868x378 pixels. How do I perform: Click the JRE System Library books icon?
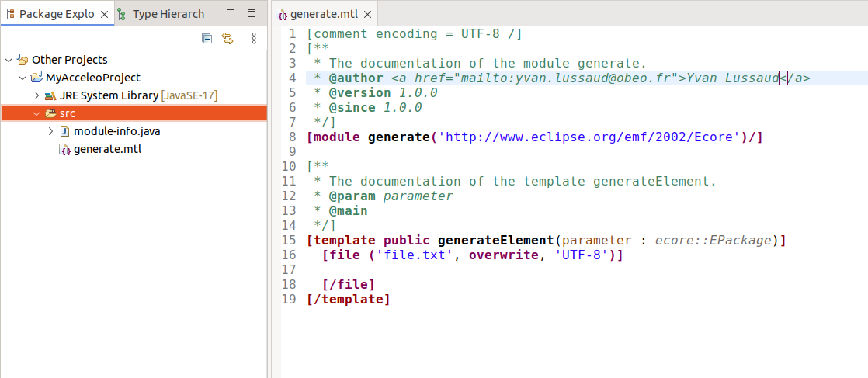coord(50,95)
